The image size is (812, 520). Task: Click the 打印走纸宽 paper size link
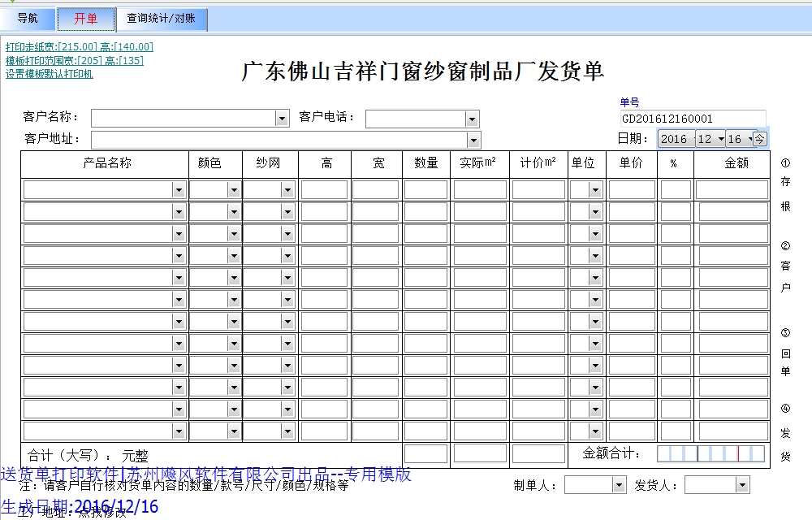click(80, 46)
